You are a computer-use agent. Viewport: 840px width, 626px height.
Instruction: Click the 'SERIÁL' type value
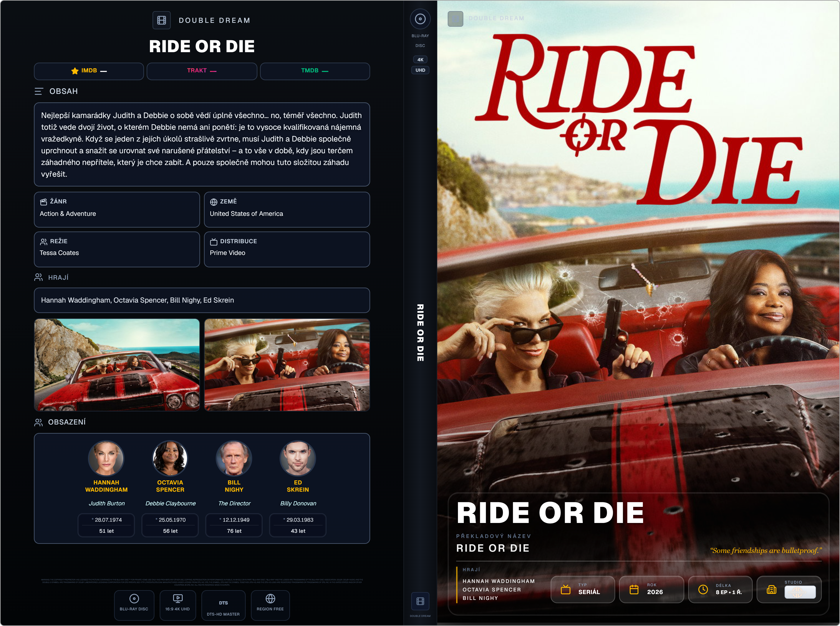click(x=589, y=592)
